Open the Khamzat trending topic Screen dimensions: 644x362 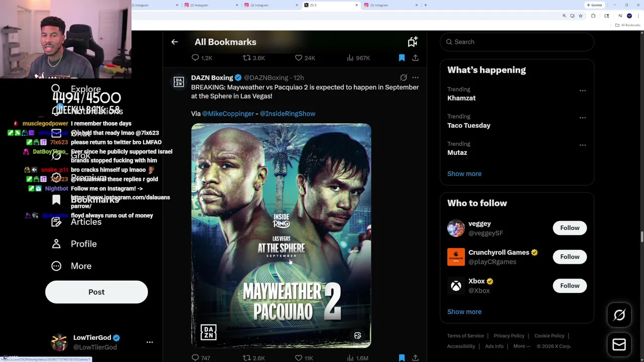(461, 98)
